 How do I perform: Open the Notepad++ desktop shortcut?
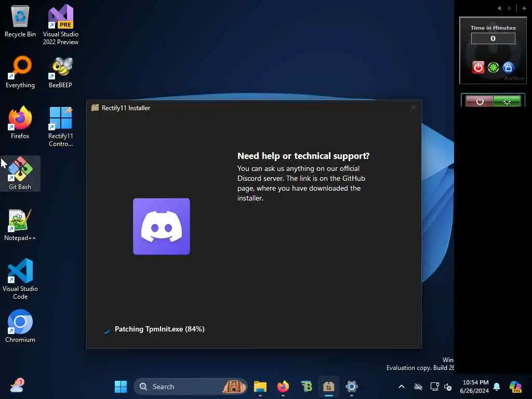coord(20,224)
